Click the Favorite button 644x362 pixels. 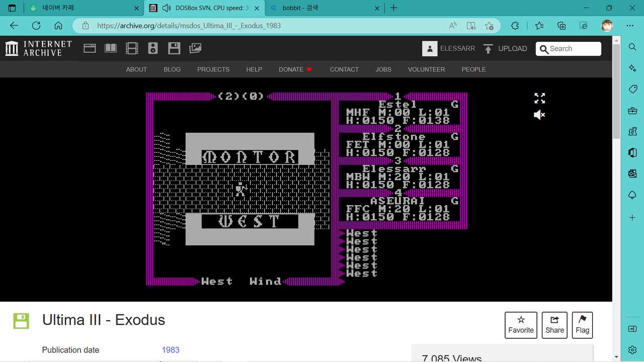(x=521, y=325)
